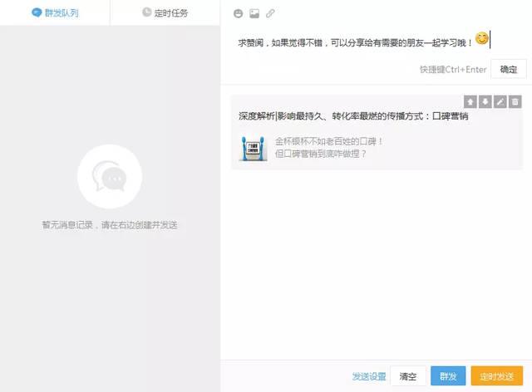The width and height of the screenshot is (532, 392).
Task: Insert a link using the chain icon
Action: [270, 13]
